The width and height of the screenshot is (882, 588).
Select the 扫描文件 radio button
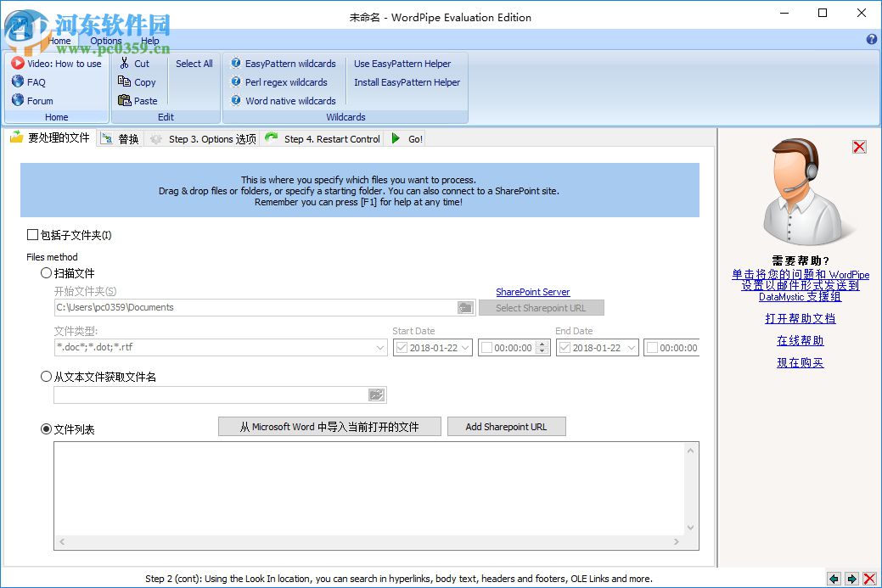[46, 272]
